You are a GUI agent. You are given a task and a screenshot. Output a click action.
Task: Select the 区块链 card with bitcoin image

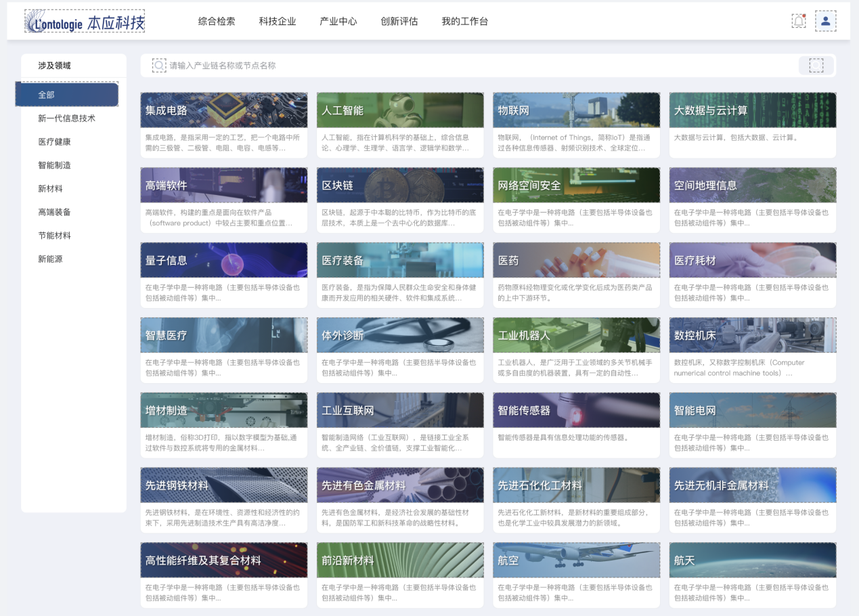[400, 185]
